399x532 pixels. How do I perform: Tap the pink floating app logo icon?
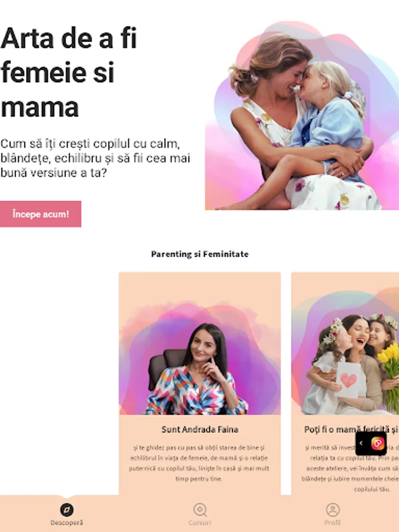tap(378, 443)
